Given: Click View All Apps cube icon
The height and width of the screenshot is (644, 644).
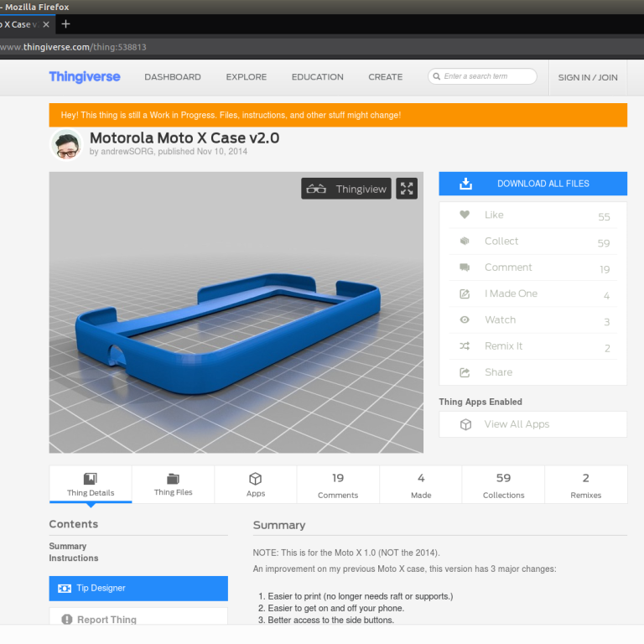Looking at the screenshot, I should tap(465, 424).
